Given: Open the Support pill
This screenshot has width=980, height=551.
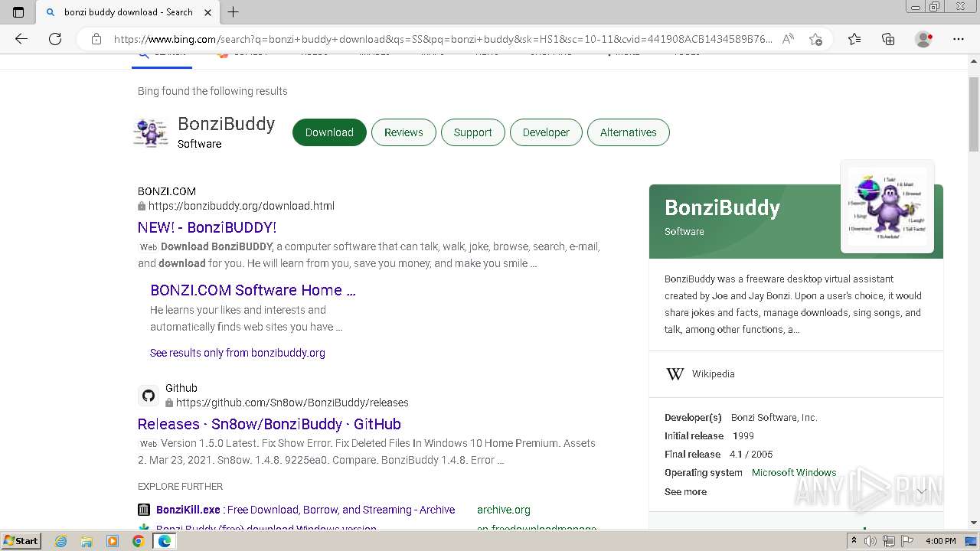Looking at the screenshot, I should [472, 132].
